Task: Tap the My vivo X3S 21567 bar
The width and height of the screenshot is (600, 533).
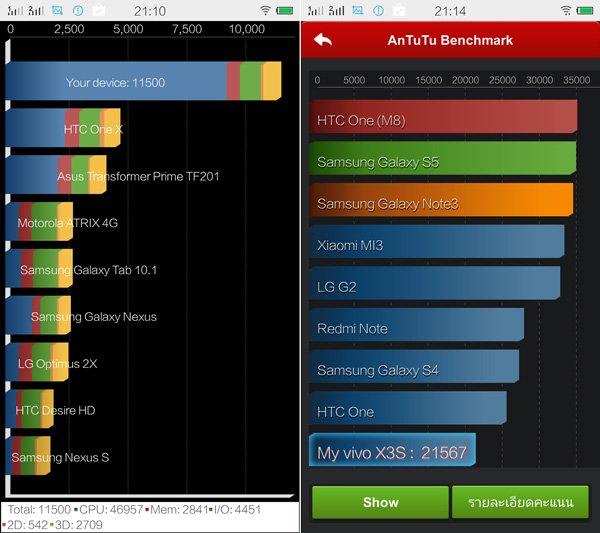Action: coord(393,450)
